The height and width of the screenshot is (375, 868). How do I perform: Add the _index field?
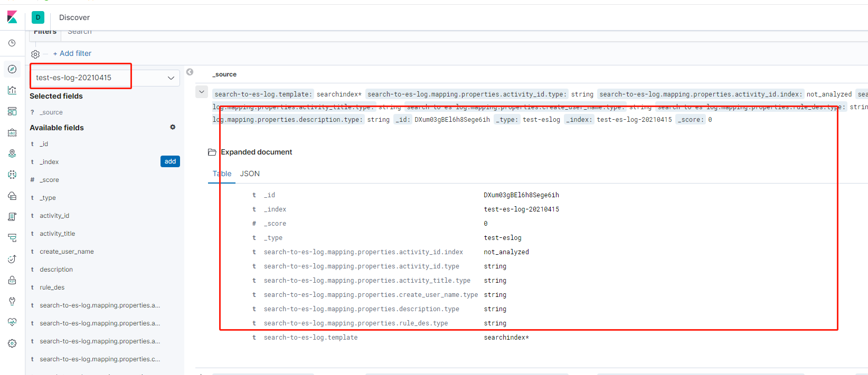pos(170,161)
